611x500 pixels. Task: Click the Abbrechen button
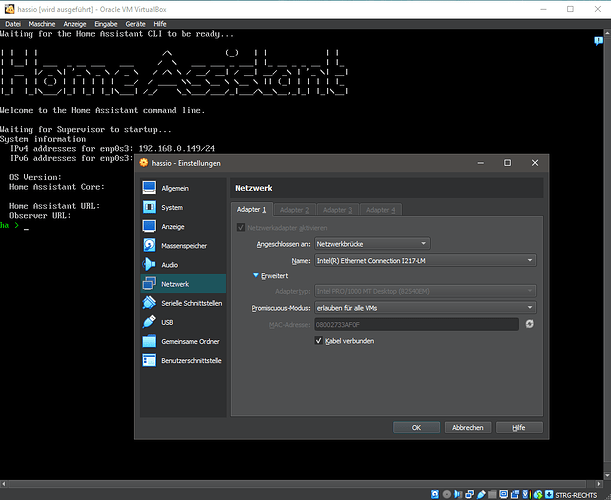[x=468, y=427]
